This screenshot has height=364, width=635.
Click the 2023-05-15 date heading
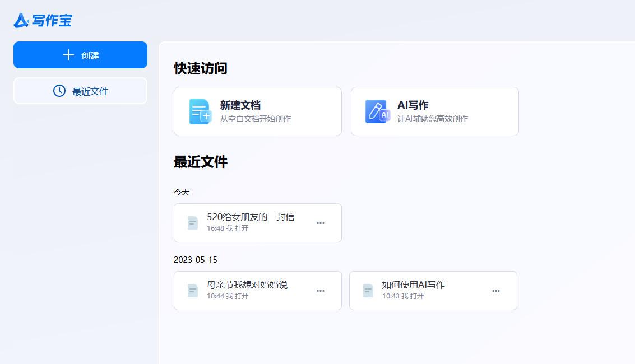click(x=195, y=260)
